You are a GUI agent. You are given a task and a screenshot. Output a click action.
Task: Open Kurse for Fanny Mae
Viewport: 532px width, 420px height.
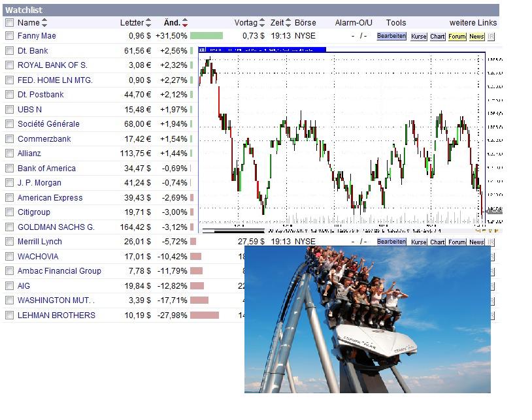419,37
